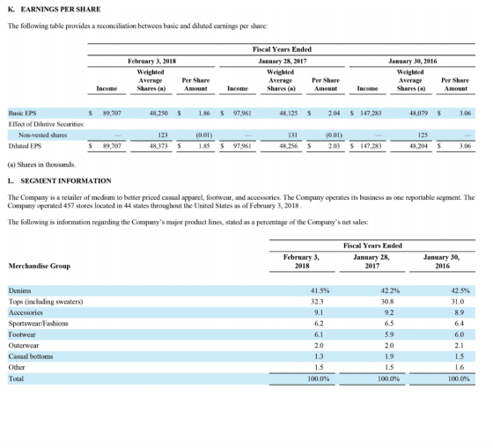Click Denims percentage 41.5%

tap(320, 290)
